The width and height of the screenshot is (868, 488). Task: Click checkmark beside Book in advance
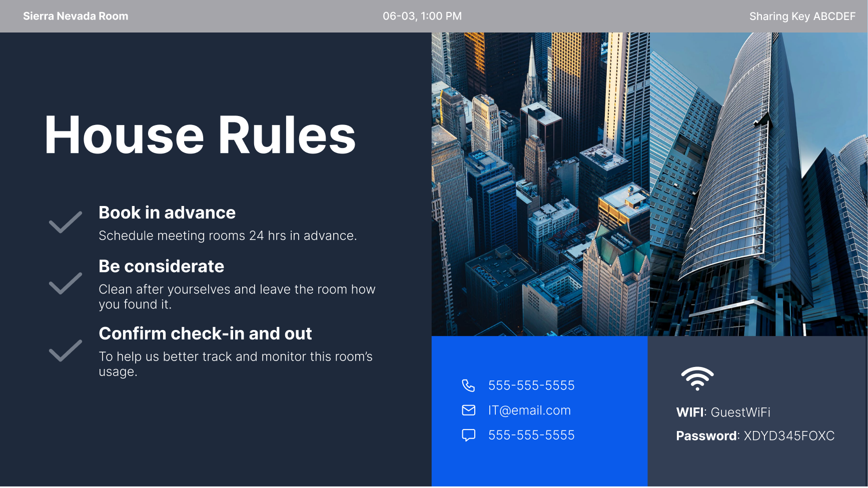[x=66, y=222]
